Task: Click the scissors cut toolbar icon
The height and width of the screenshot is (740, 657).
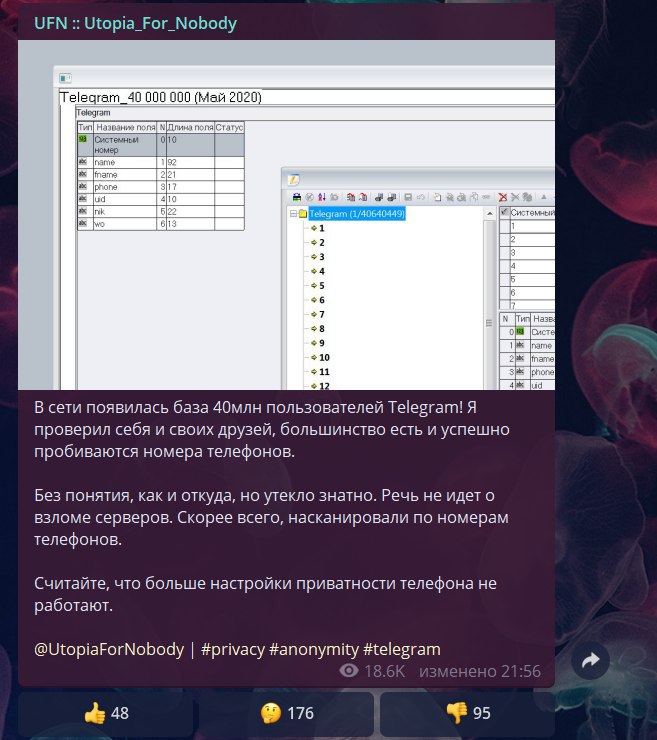Action: pos(515,197)
